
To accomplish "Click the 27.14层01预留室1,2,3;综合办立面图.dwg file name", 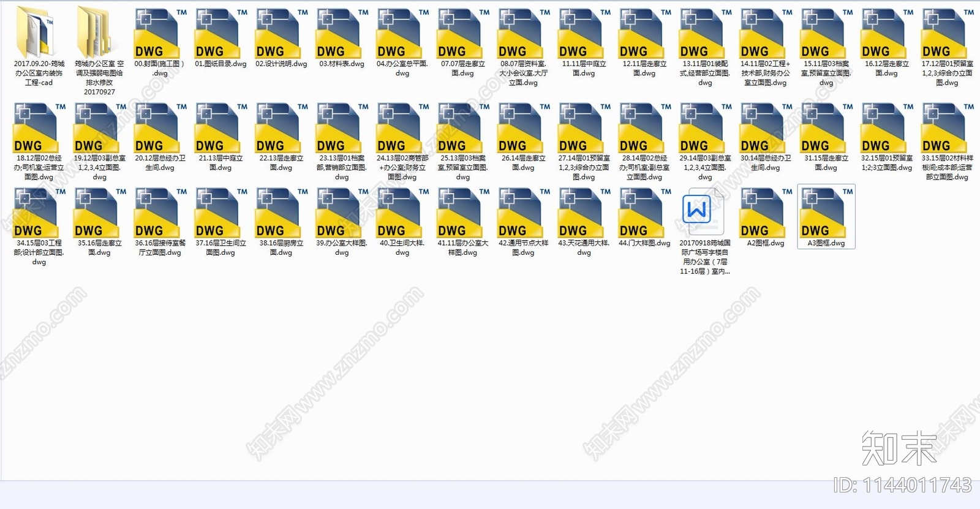I will [x=584, y=167].
